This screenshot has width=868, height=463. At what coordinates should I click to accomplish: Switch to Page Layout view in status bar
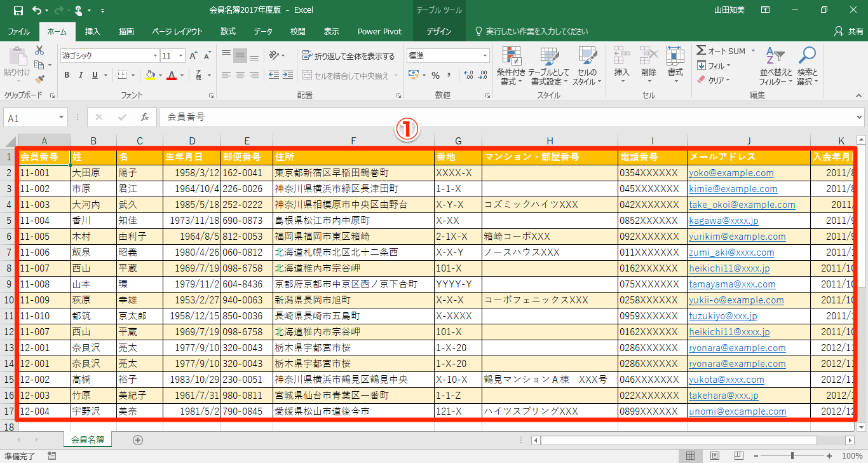[714, 456]
